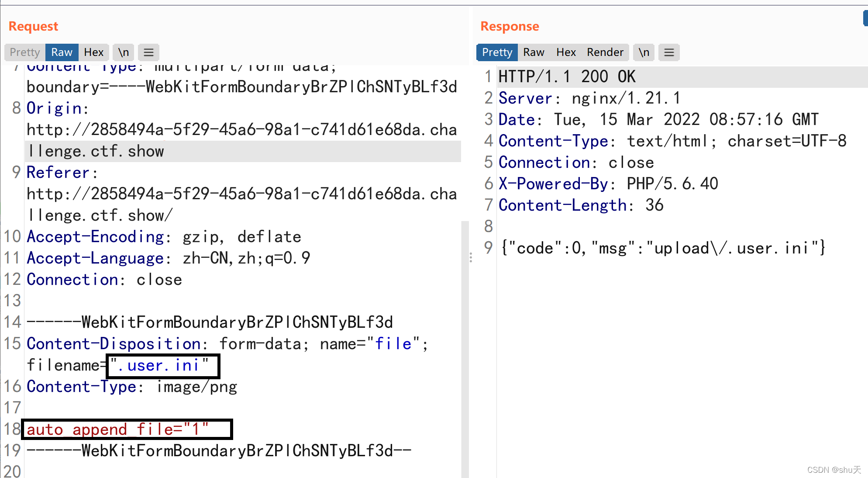Open the Render tab in Response
The image size is (868, 478).
[605, 52]
